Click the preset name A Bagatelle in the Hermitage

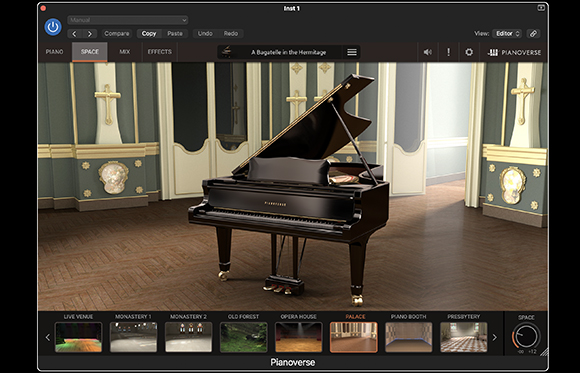click(x=289, y=53)
